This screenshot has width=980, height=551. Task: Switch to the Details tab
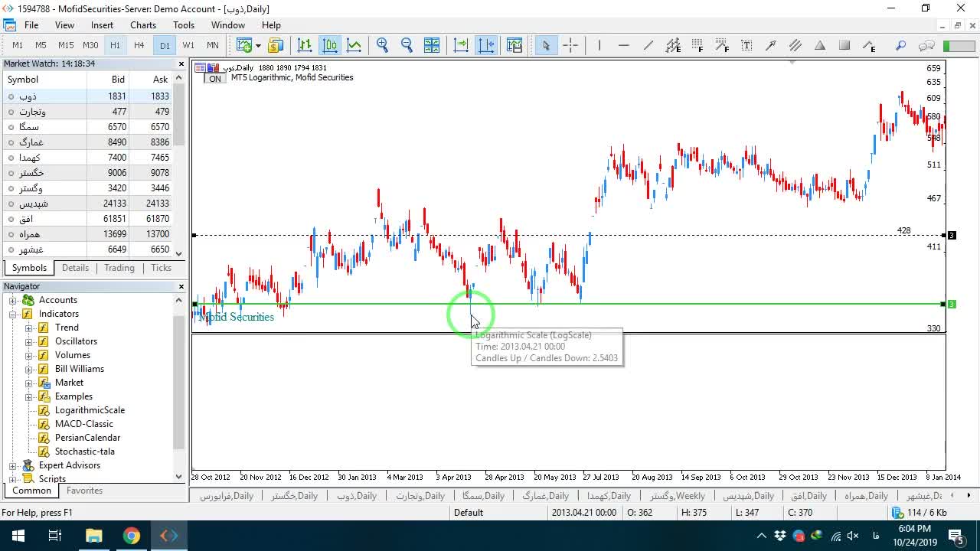click(75, 268)
